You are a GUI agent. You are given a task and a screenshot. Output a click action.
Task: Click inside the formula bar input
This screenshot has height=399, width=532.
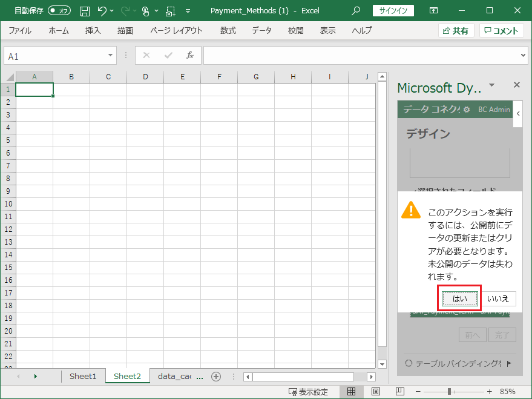tap(361, 55)
